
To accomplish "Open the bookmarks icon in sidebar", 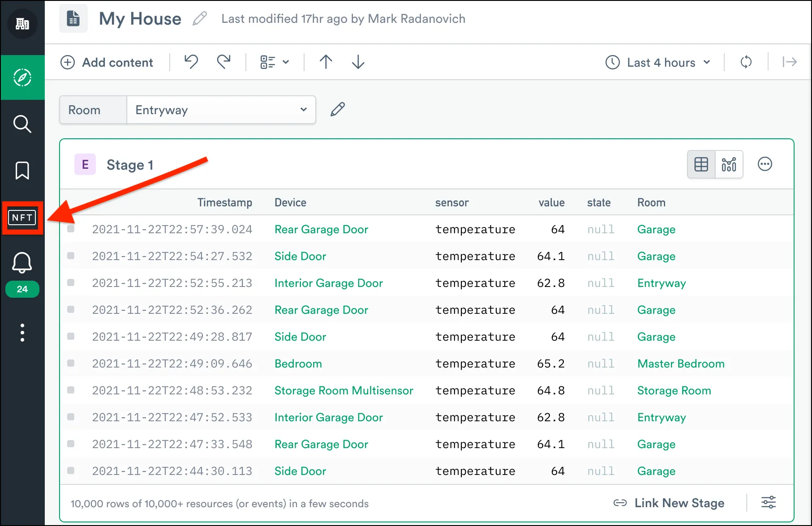I will coord(22,171).
